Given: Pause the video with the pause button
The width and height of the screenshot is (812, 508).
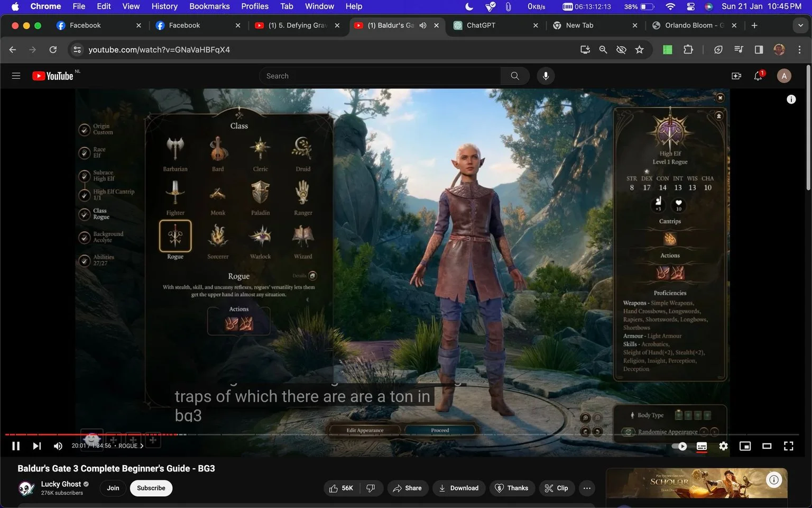Looking at the screenshot, I should coord(16,446).
